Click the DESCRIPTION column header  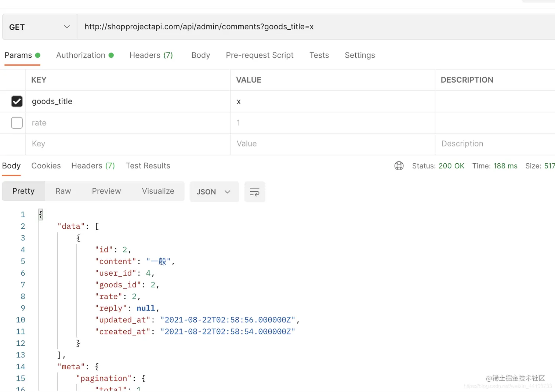coord(467,80)
